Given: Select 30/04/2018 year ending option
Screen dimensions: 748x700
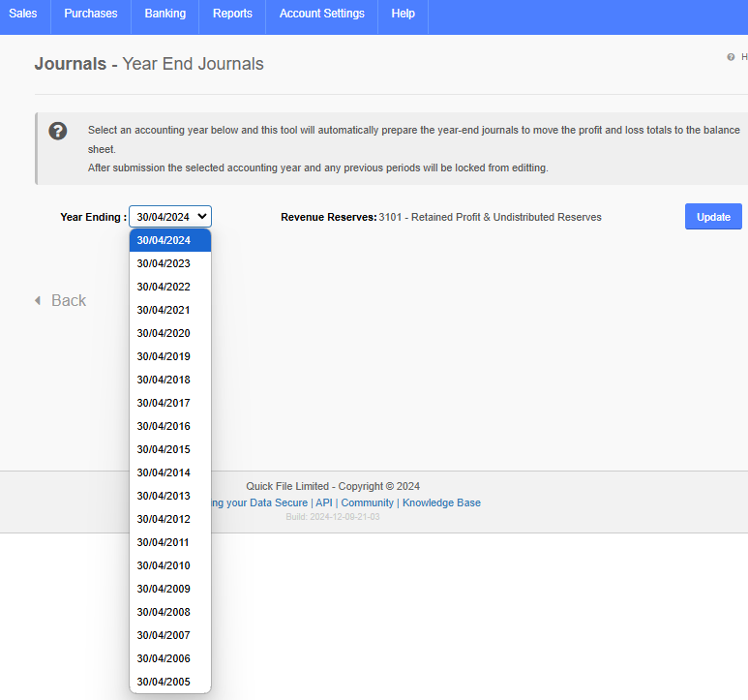Looking at the screenshot, I should 170,380.
